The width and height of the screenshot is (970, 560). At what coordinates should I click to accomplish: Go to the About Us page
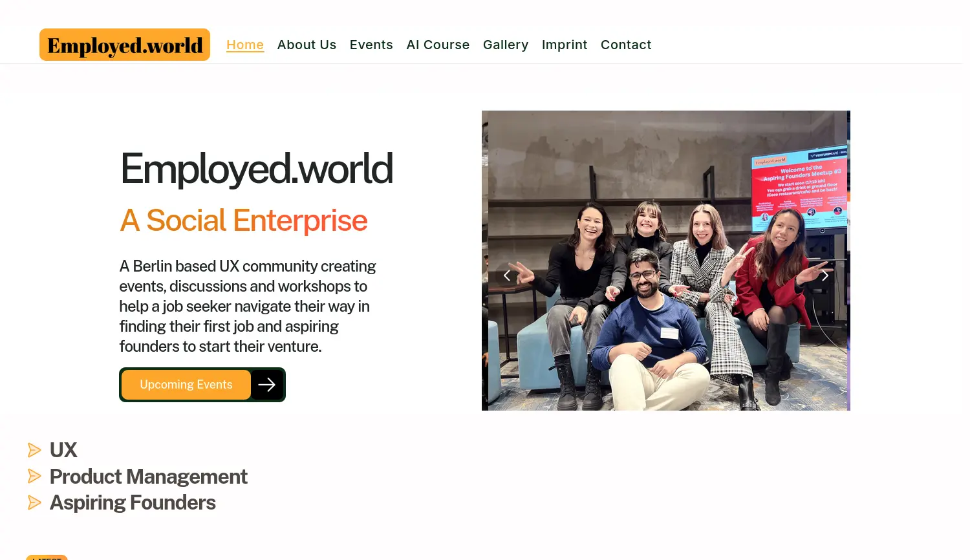point(307,45)
